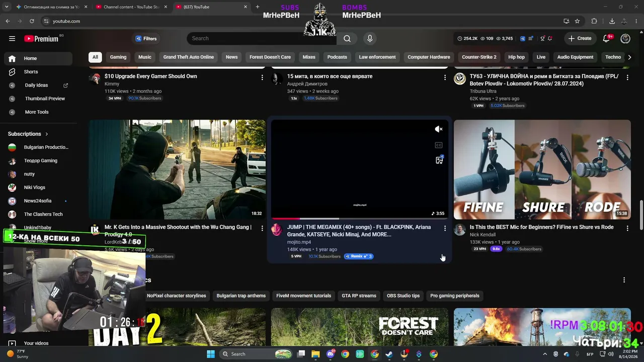Open the Bulgarian trap anthems topic chip
Image resolution: width=644 pixels, height=362 pixels.
(241, 296)
